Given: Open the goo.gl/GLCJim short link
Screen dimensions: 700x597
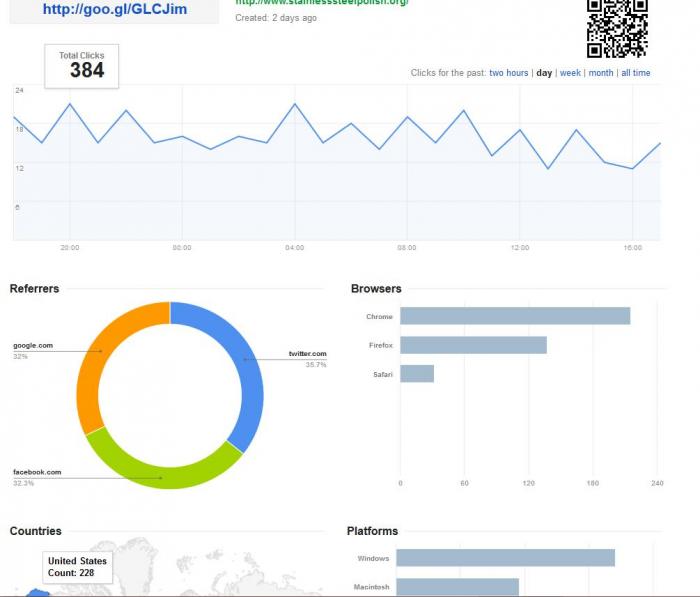Looking at the screenshot, I should tap(115, 9).
